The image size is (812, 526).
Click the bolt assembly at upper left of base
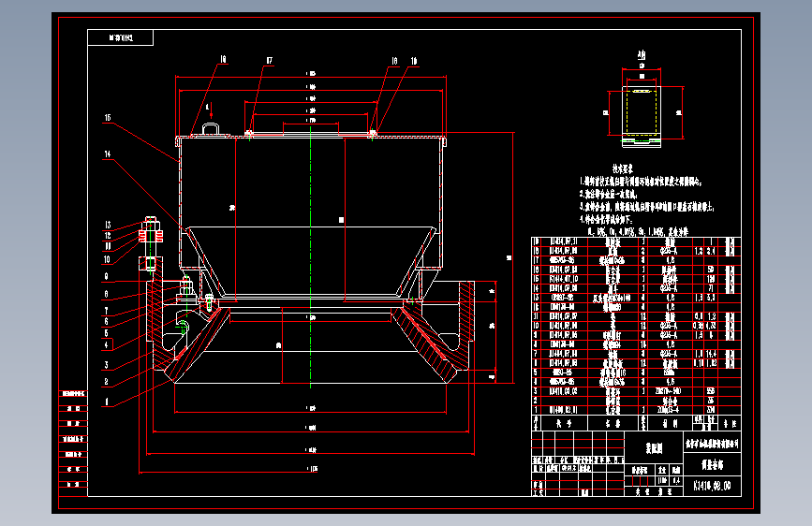[151, 244]
